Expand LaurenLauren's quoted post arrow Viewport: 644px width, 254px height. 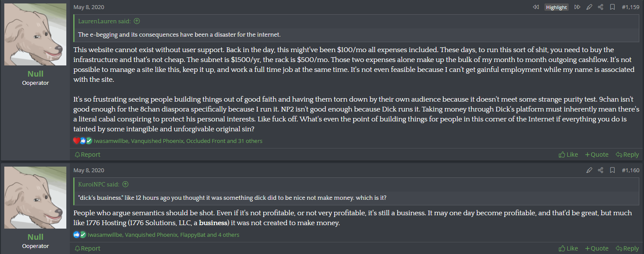point(137,21)
